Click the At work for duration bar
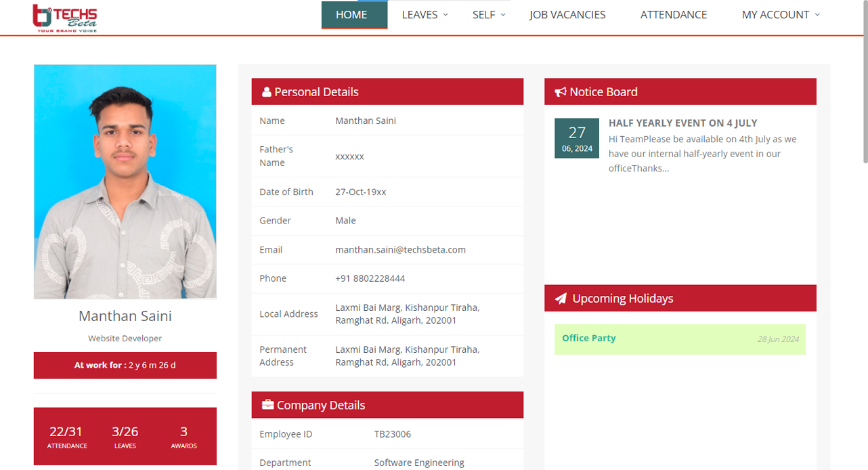 coord(125,365)
